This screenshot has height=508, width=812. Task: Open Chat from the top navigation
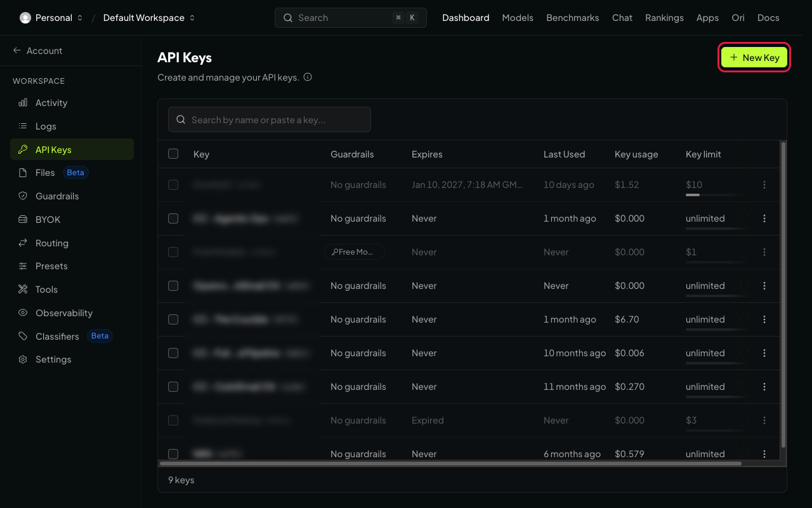point(622,18)
